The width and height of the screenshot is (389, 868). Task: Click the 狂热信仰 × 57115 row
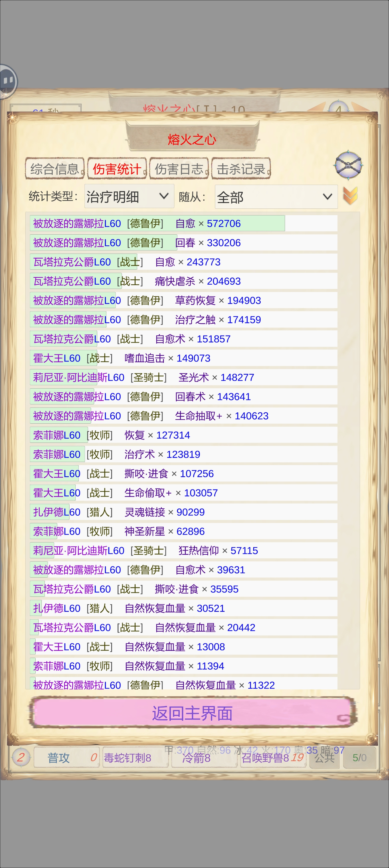184,550
